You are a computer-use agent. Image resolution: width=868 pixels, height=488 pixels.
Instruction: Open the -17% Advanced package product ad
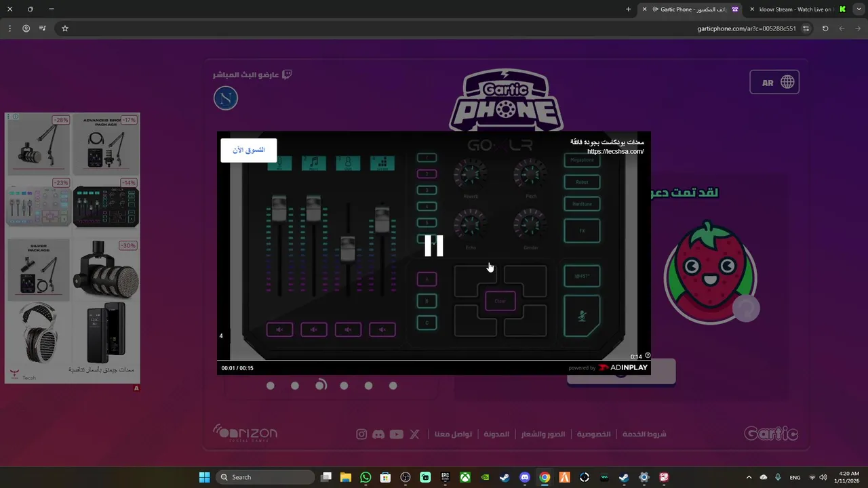(106, 144)
